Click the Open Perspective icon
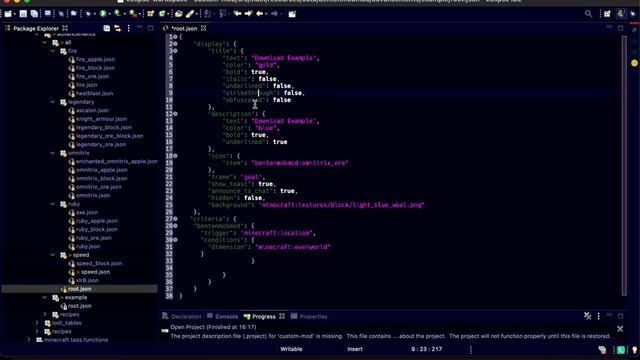 tap(607, 14)
